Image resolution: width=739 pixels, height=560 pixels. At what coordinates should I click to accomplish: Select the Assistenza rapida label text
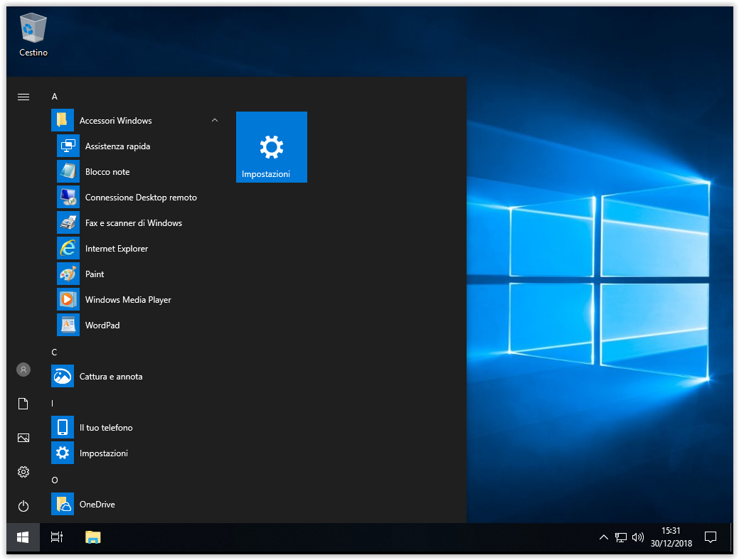coord(118,146)
